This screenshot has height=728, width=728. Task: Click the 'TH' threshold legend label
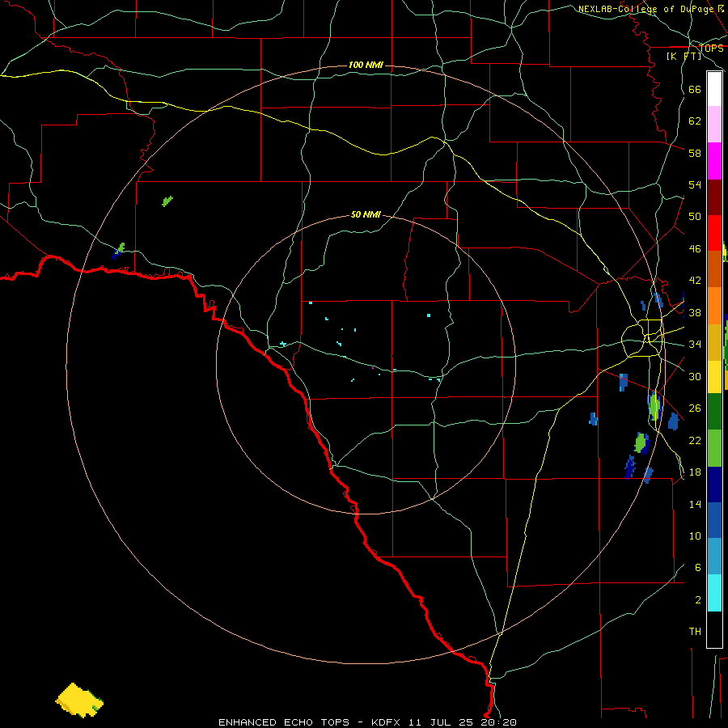click(x=695, y=632)
